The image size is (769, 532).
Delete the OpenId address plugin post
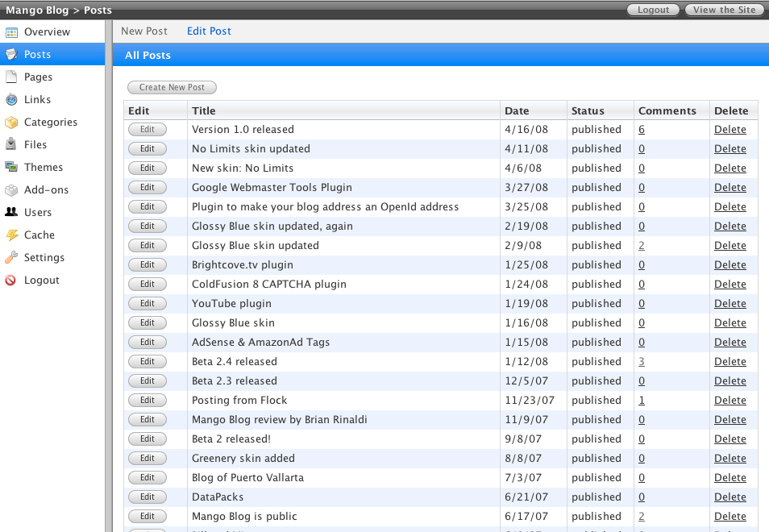point(730,207)
